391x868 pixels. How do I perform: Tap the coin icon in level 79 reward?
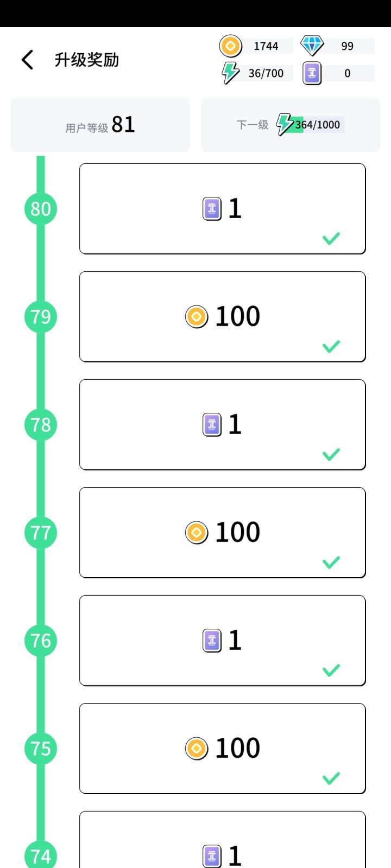point(197,316)
